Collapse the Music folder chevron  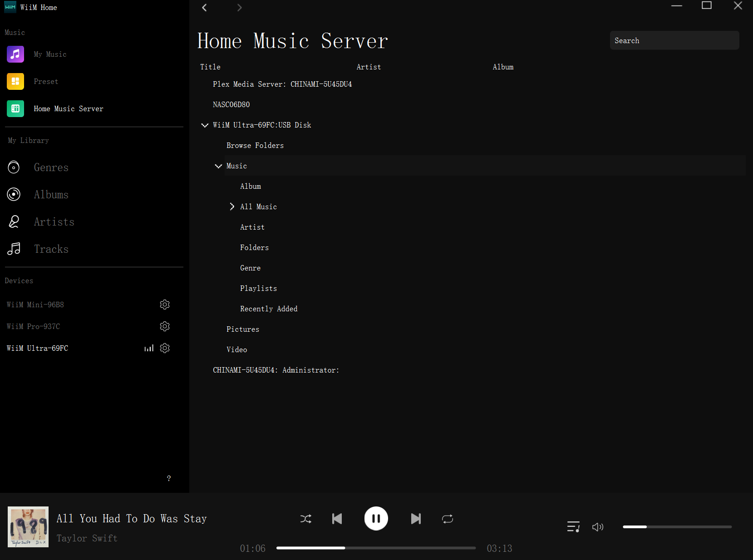(218, 166)
